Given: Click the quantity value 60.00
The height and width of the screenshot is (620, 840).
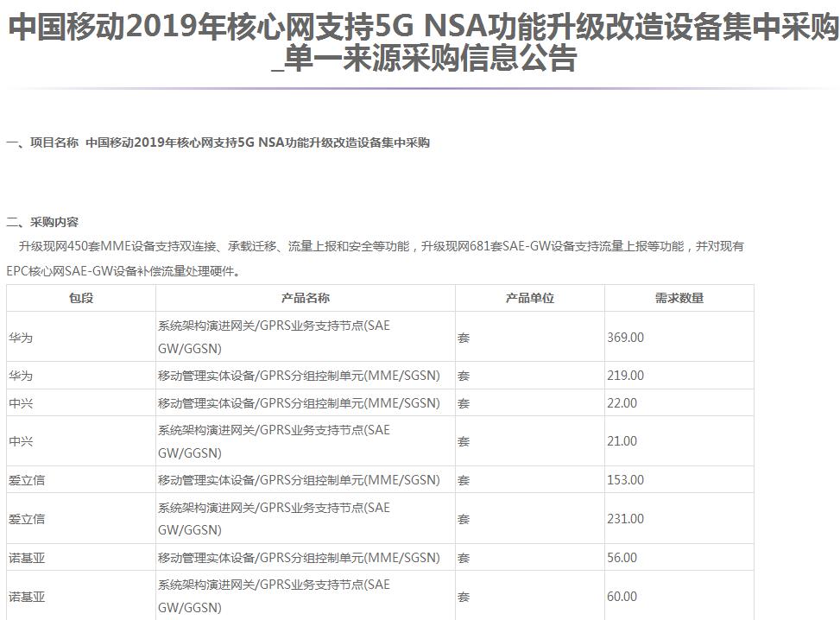Looking at the screenshot, I should (622, 597).
